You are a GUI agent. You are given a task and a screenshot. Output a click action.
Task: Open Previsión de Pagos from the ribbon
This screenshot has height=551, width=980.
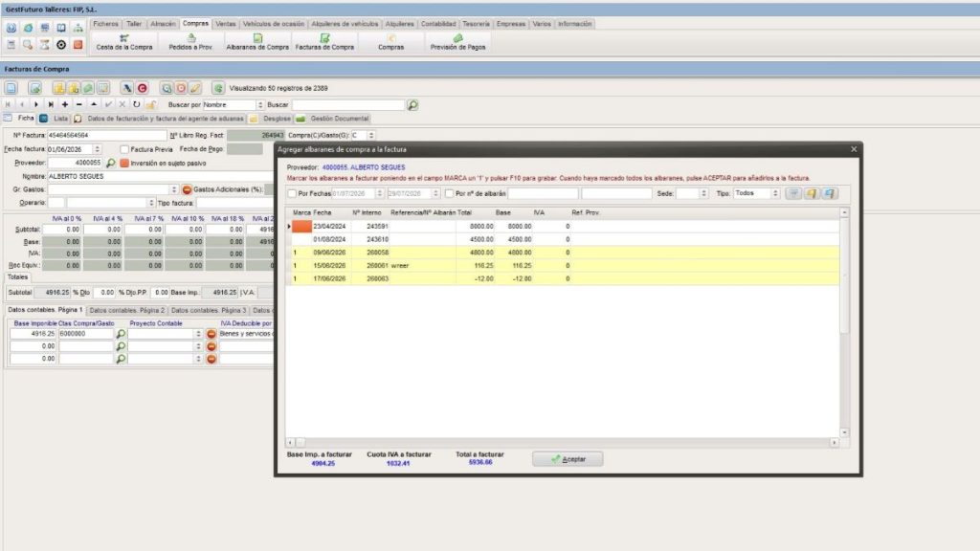pyautogui.click(x=457, y=42)
